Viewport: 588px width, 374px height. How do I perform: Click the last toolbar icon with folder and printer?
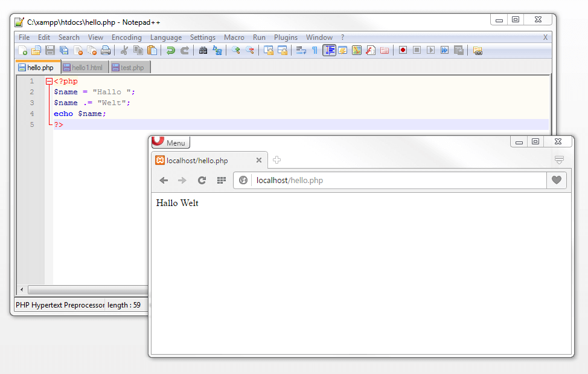pyautogui.click(x=478, y=50)
